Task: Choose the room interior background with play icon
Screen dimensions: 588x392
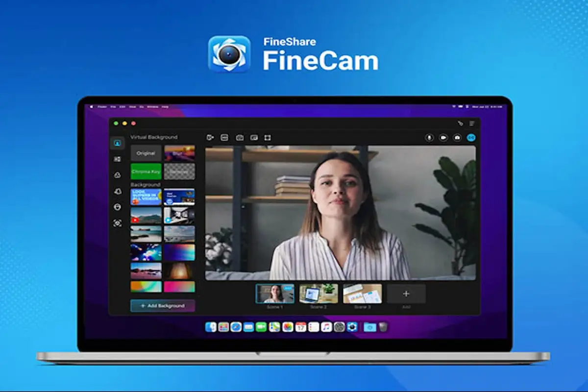Action: coord(179,215)
